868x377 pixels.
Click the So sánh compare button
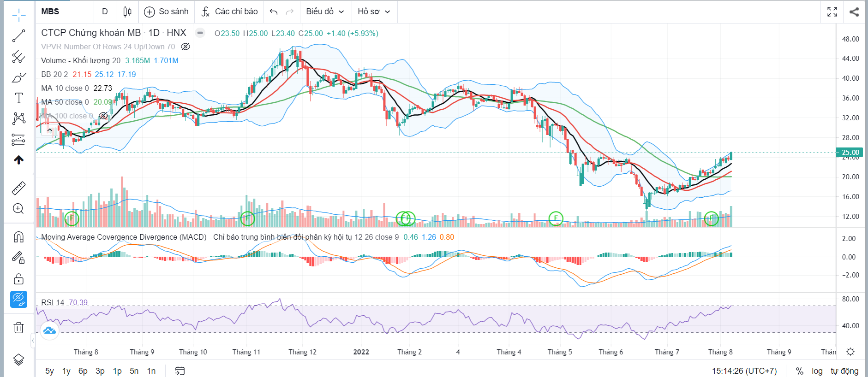166,12
